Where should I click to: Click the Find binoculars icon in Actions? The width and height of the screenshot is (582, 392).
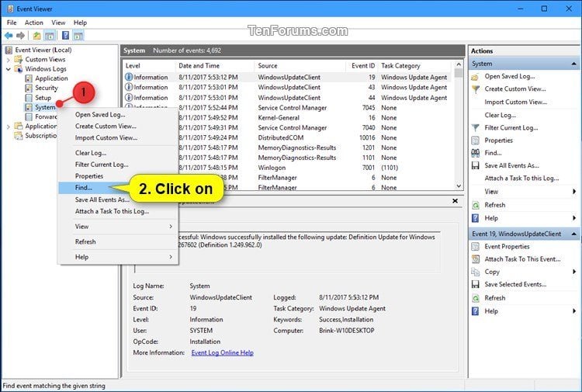click(476, 153)
